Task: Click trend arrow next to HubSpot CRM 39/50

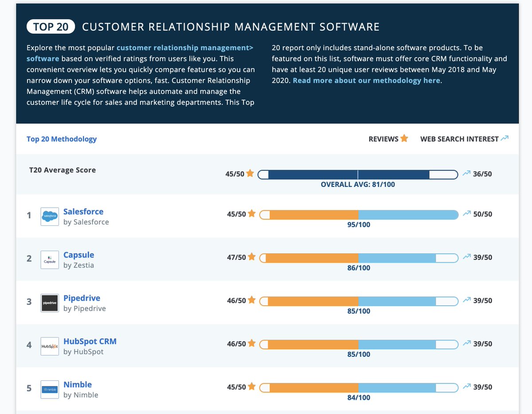Action: tap(466, 343)
